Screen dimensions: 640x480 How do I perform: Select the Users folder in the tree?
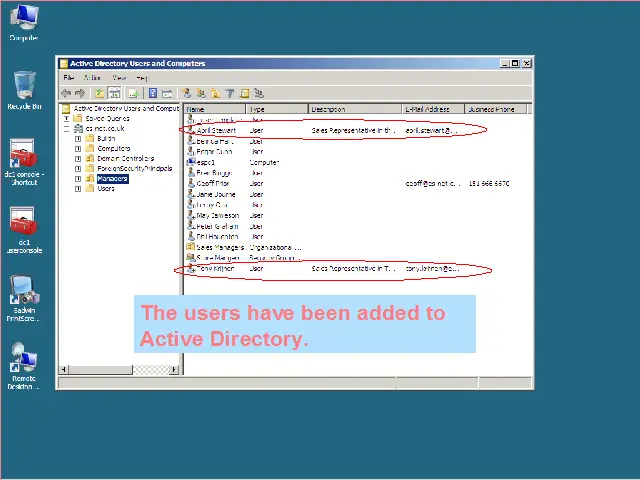point(106,189)
